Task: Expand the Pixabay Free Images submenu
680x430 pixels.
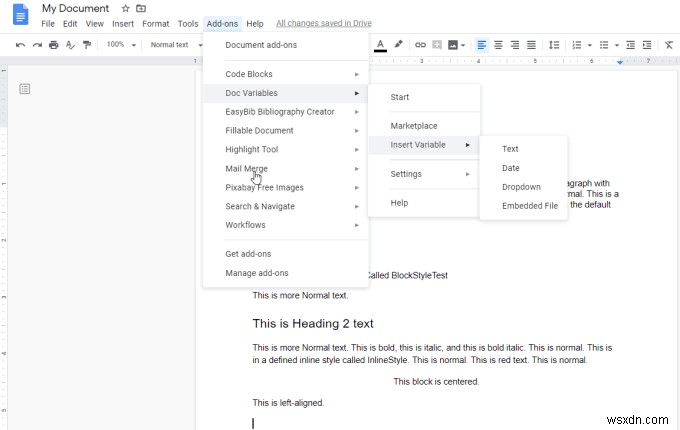Action: point(285,187)
